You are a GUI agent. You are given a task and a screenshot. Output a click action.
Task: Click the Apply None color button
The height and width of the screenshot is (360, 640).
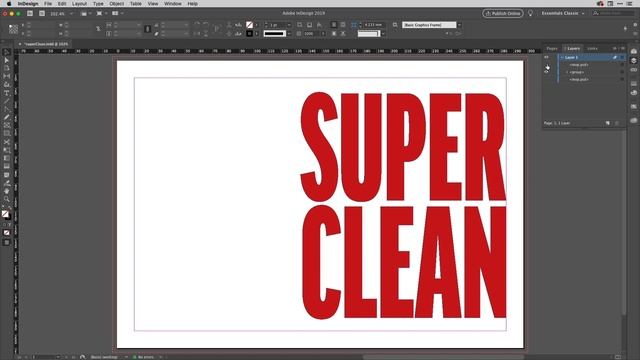tap(7, 233)
